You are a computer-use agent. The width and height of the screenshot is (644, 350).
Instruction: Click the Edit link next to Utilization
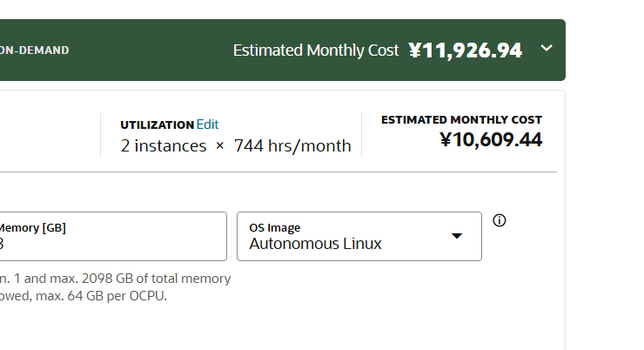pyautogui.click(x=207, y=125)
